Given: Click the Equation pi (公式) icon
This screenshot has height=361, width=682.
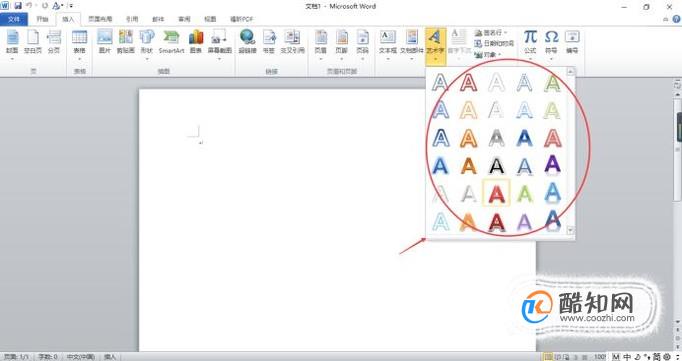Looking at the screenshot, I should 530,41.
